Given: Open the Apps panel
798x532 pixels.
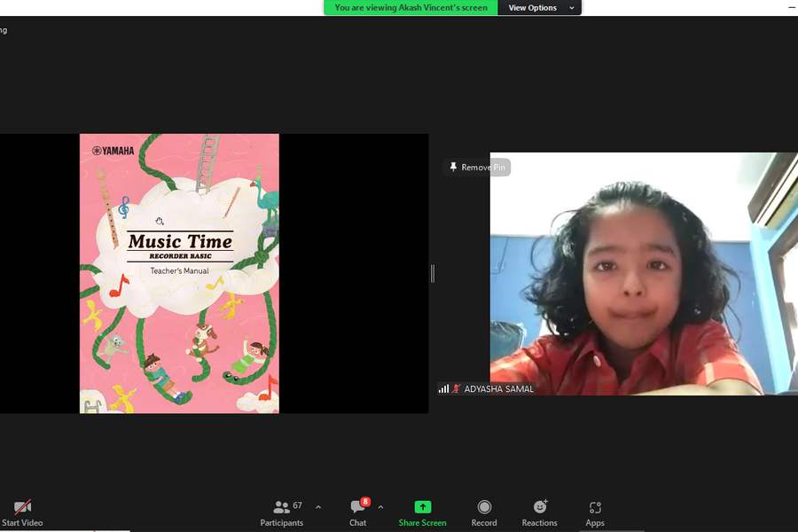Looking at the screenshot, I should [595, 512].
